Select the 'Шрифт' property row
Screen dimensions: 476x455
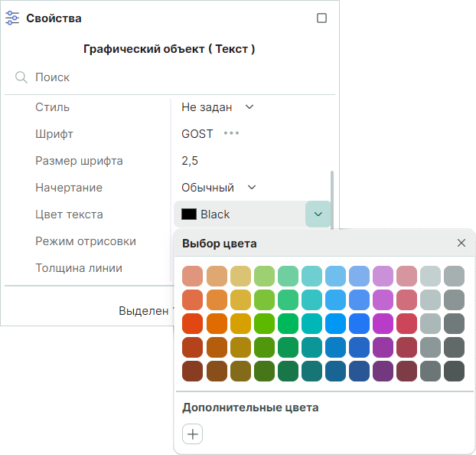tap(54, 134)
